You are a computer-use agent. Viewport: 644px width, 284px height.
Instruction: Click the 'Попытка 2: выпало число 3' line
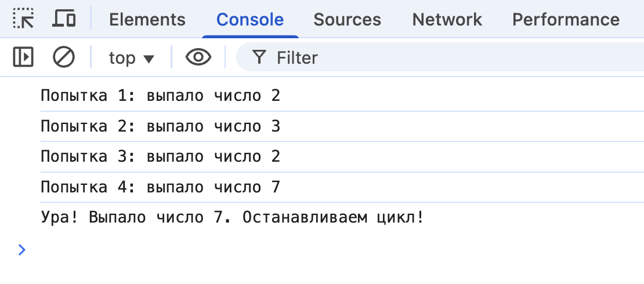click(161, 126)
